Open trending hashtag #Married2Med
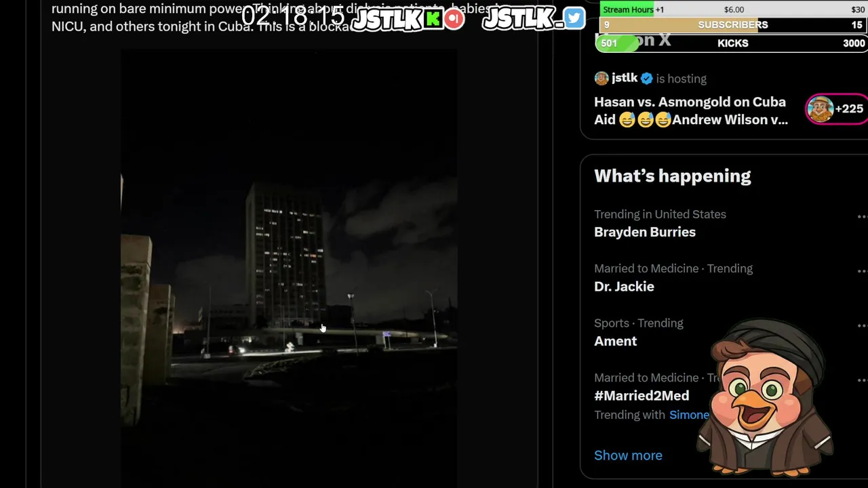The height and width of the screenshot is (488, 868). [x=642, y=396]
